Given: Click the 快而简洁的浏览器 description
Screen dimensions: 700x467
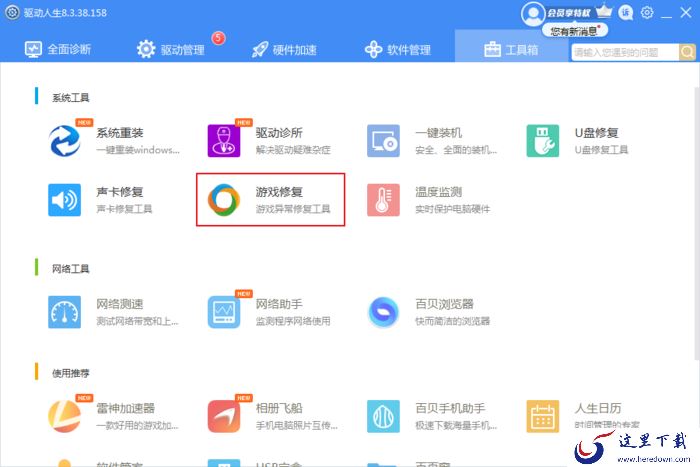Looking at the screenshot, I should tap(452, 321).
